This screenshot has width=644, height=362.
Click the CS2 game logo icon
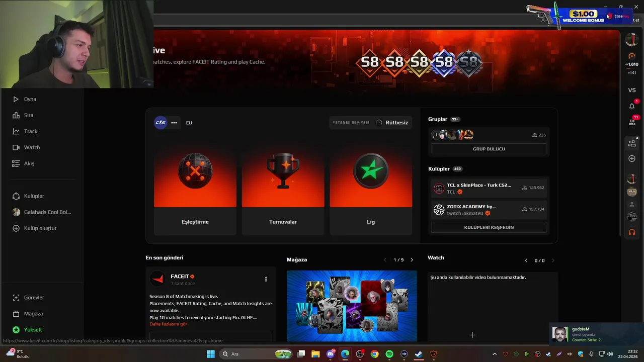pyautogui.click(x=160, y=122)
